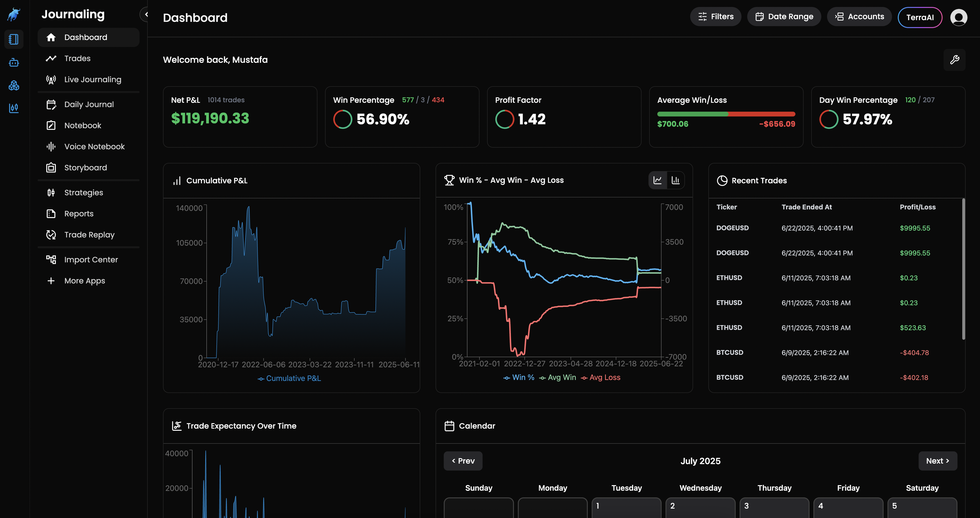This screenshot has height=518, width=980.
Task: Open the Date Range picker
Action: (784, 16)
